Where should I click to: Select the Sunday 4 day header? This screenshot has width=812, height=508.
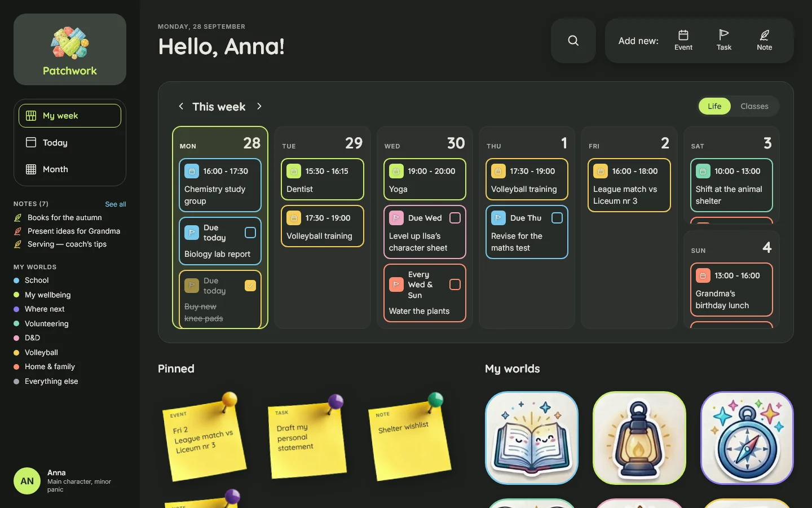[x=731, y=248]
